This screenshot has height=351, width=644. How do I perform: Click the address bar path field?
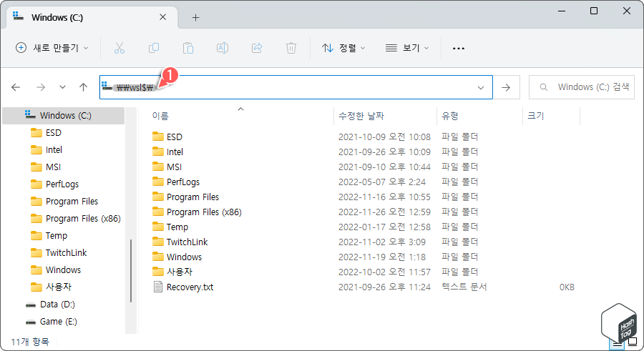click(x=296, y=87)
